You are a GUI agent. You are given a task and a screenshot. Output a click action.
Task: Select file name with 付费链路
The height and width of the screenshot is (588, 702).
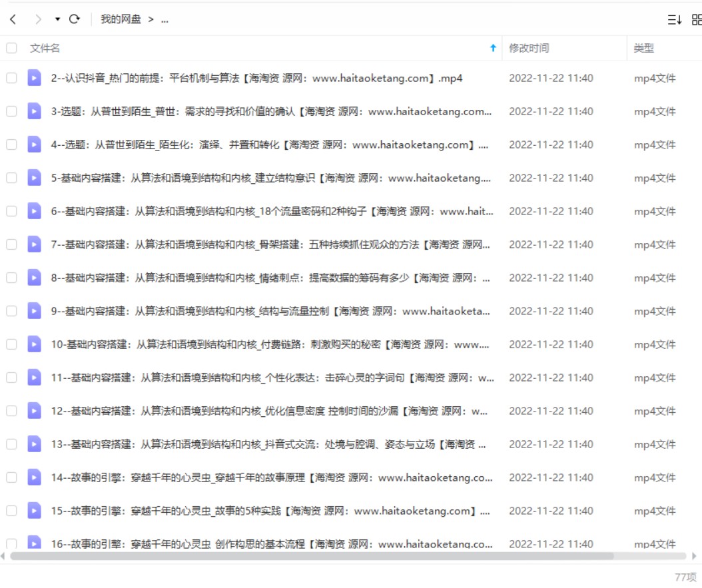[270, 344]
